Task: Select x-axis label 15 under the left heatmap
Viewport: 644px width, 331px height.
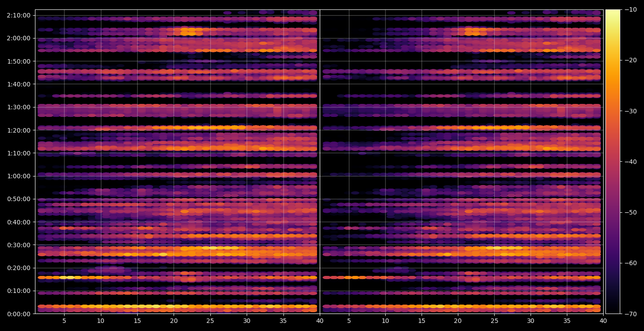Action: [x=137, y=321]
